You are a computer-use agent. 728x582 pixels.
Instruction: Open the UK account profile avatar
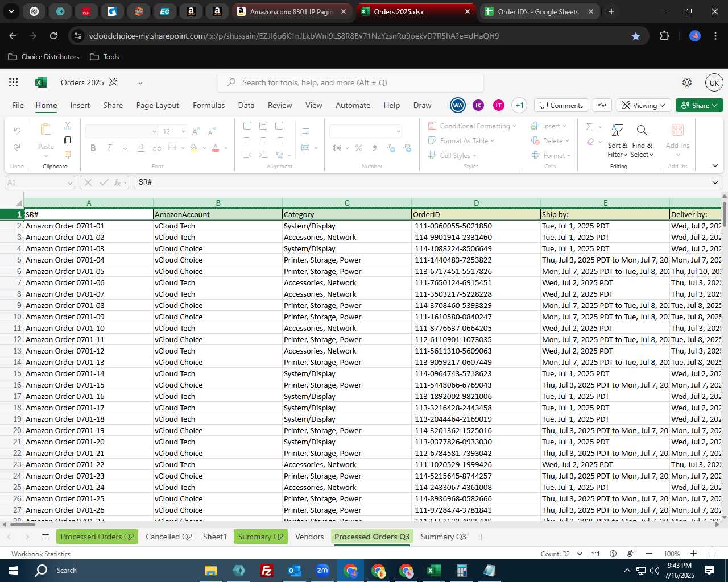tap(714, 82)
